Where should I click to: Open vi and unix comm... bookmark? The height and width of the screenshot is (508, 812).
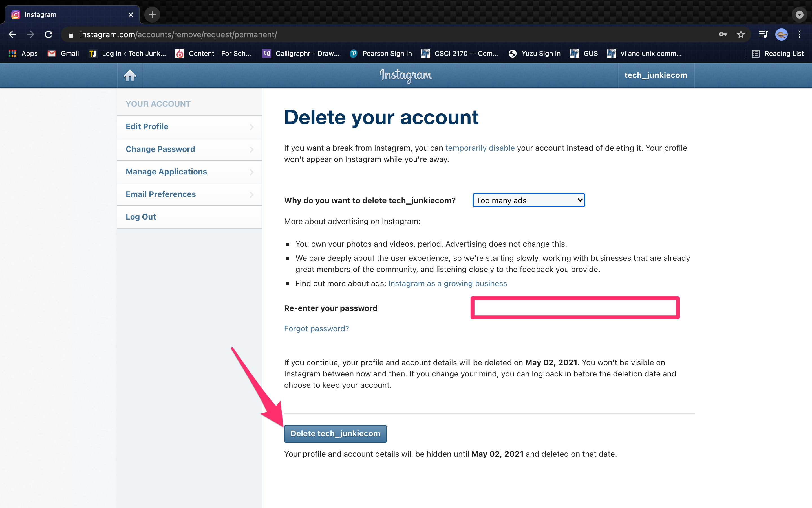(x=645, y=53)
